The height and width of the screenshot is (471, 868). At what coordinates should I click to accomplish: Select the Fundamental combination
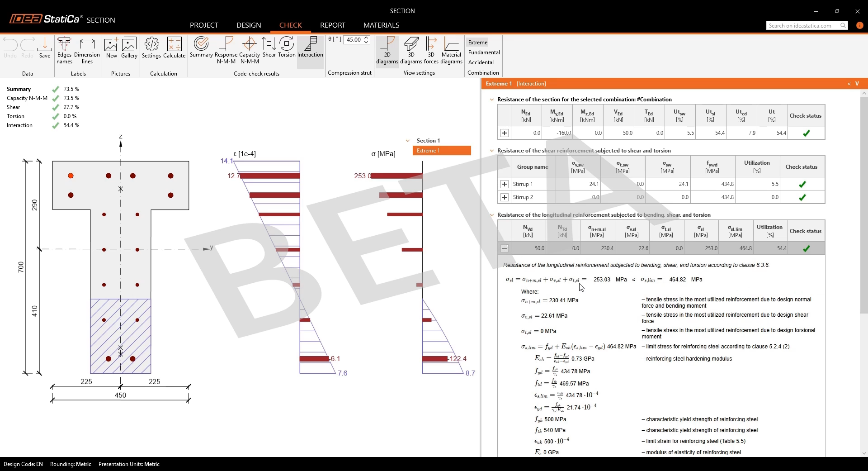[x=484, y=52]
